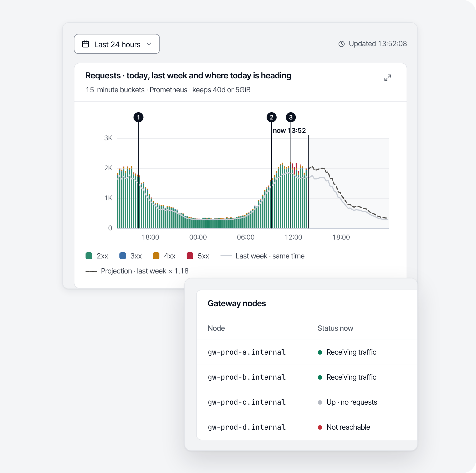
Task: Select annotation marker 3 on the chart
Action: [x=291, y=117]
